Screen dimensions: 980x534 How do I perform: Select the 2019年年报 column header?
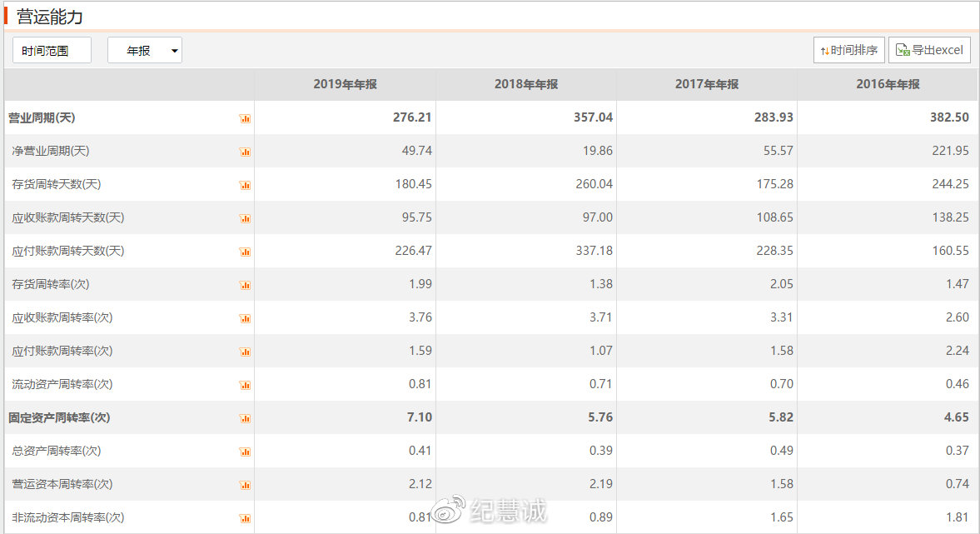click(345, 84)
